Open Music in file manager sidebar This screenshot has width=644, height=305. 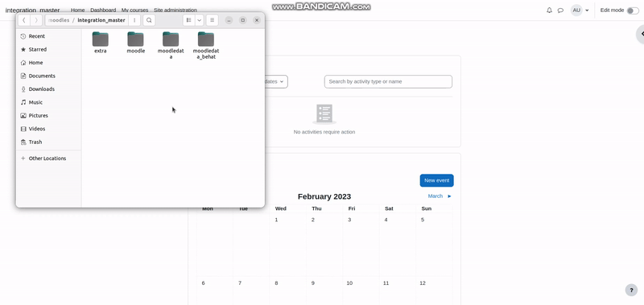click(x=48, y=102)
